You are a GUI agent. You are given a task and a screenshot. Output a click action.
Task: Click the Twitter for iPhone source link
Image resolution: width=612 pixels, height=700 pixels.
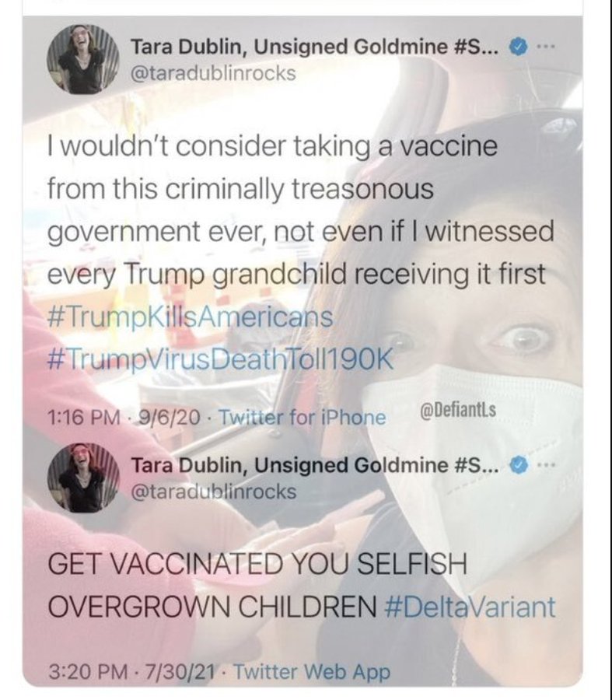tap(303, 418)
